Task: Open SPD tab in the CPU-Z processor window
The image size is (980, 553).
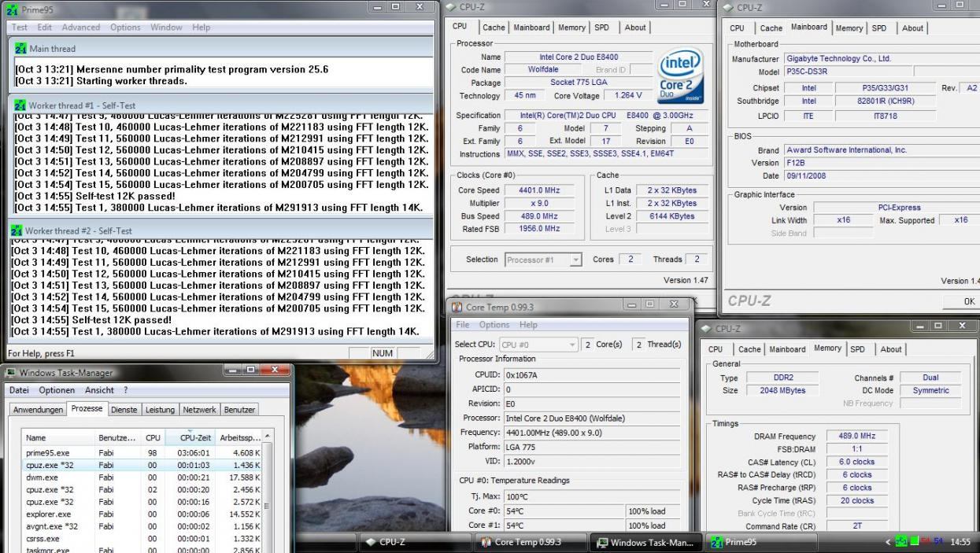Action: tap(601, 27)
